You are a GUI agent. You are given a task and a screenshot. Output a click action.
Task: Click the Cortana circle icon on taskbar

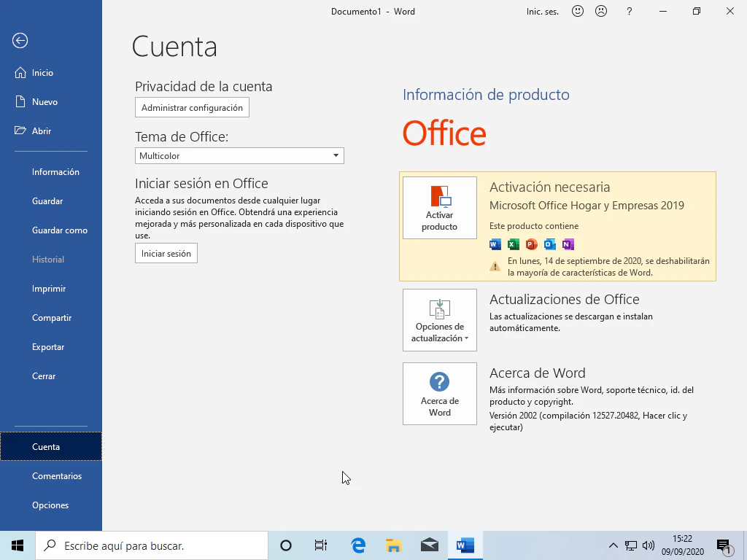click(x=286, y=545)
